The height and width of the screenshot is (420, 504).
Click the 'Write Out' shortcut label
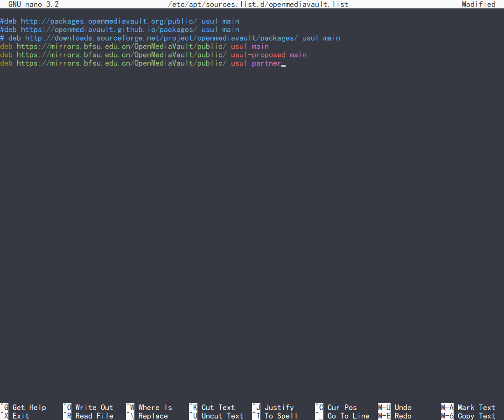coord(94,407)
